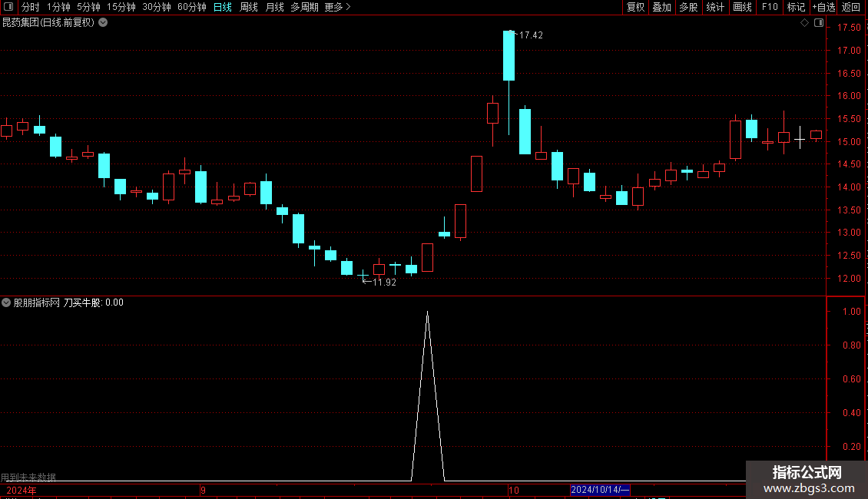Toggle the left sidebar panel icon
This screenshot has height=499, width=868.
point(8,7)
